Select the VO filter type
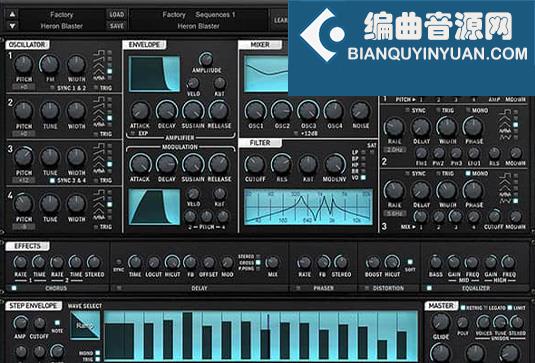The height and width of the screenshot is (363, 535). [363, 177]
